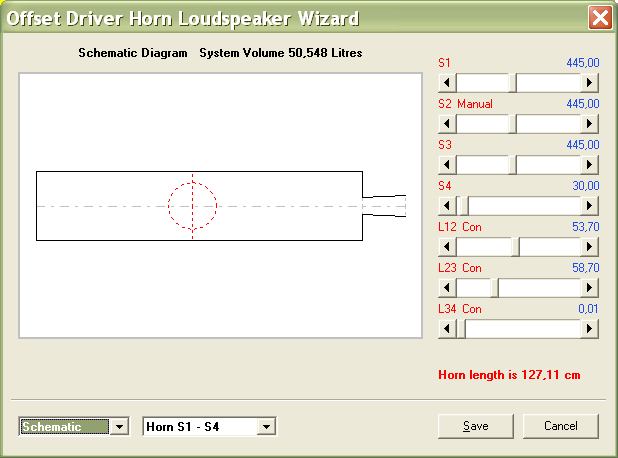Viewport: 618px width, 458px height.
Task: Click the S4 label
Action: [445, 186]
